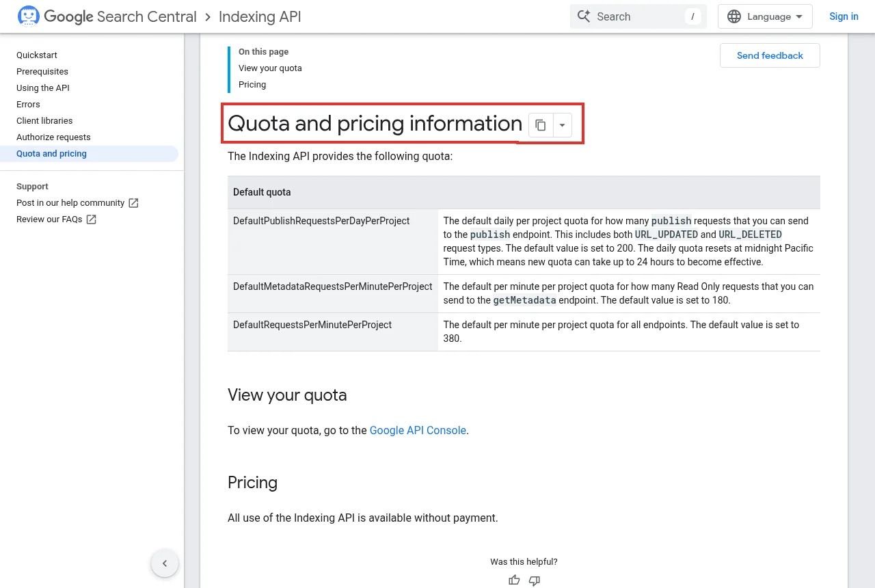Open Prerequisites in the sidebar
This screenshot has width=875, height=588.
42,72
